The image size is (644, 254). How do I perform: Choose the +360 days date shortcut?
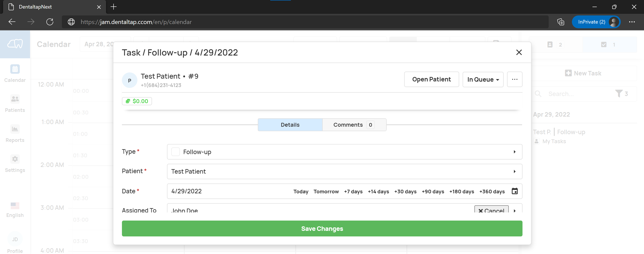492,191
